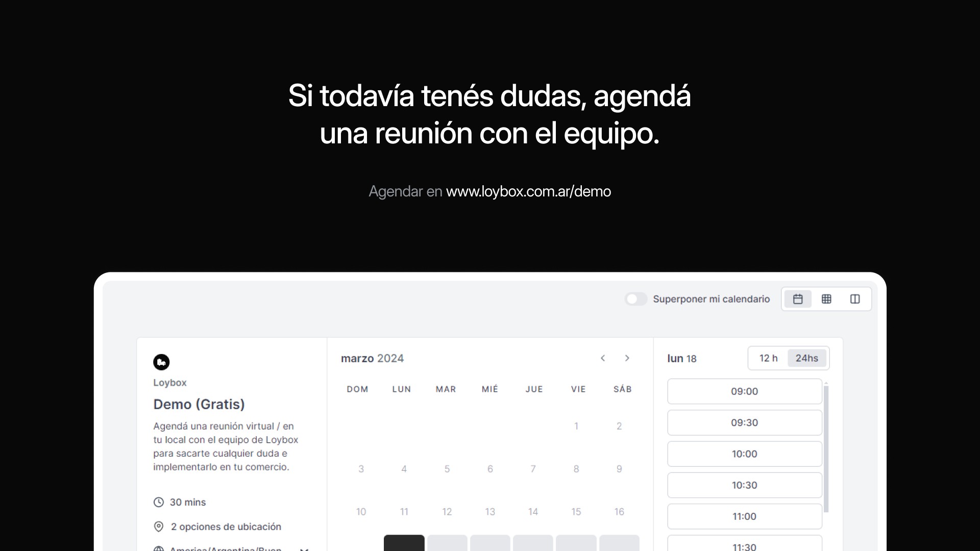Click the www.loybox.com.ar/demo link

click(528, 192)
